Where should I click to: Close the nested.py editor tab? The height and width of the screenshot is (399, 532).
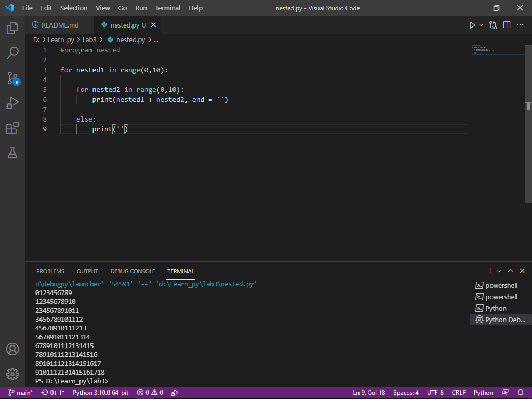coord(153,25)
